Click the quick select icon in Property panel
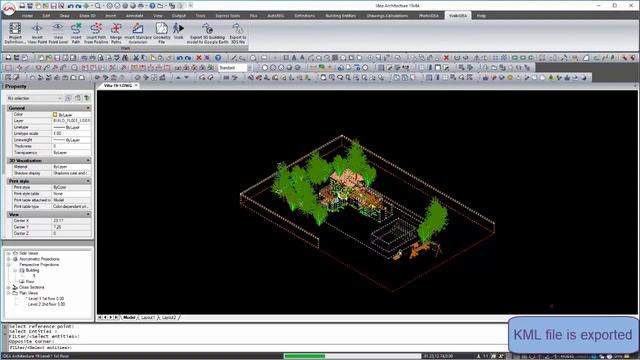This screenshot has width=640, height=360. click(x=68, y=98)
